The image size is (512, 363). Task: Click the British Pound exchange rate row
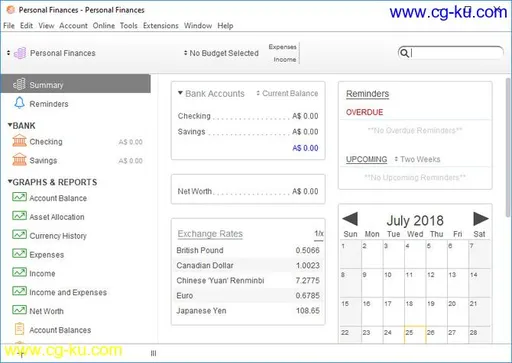[x=248, y=250]
